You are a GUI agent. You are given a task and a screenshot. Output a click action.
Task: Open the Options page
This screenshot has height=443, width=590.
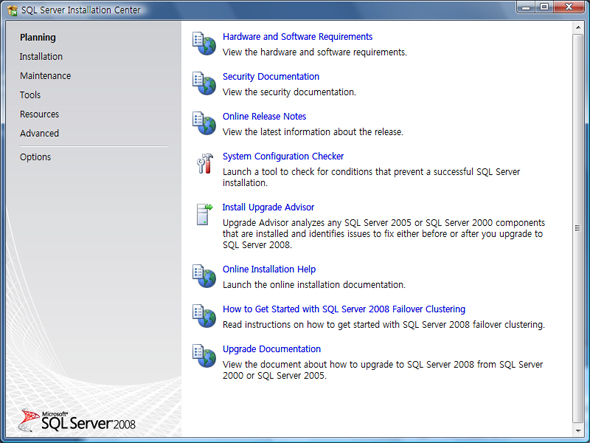pos(35,157)
